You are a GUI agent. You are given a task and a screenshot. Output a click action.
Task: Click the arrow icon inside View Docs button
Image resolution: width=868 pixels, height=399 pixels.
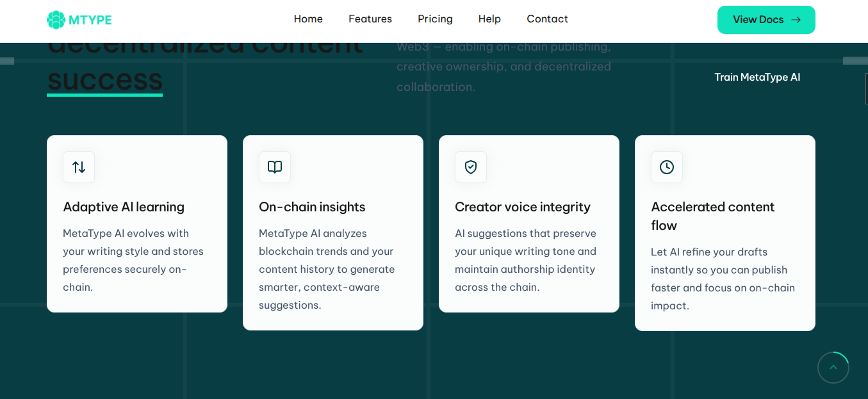[x=796, y=20]
